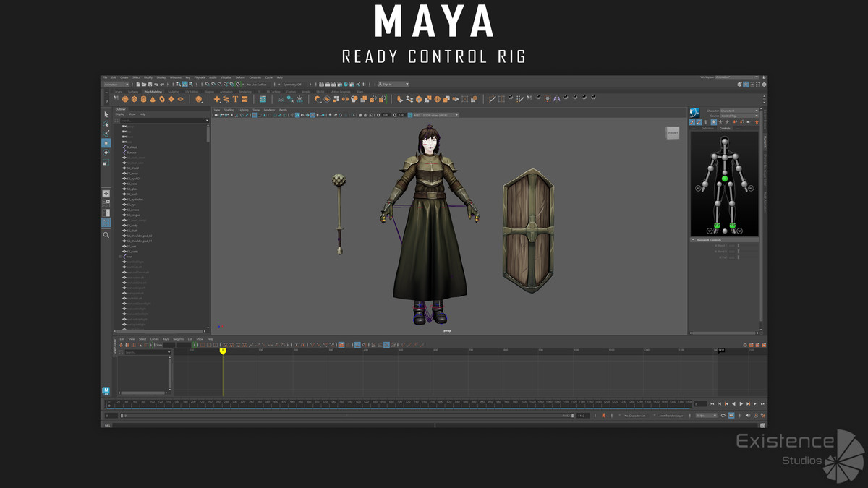Expand the root node in the Outliner
The height and width of the screenshot is (488, 868).
115,256
